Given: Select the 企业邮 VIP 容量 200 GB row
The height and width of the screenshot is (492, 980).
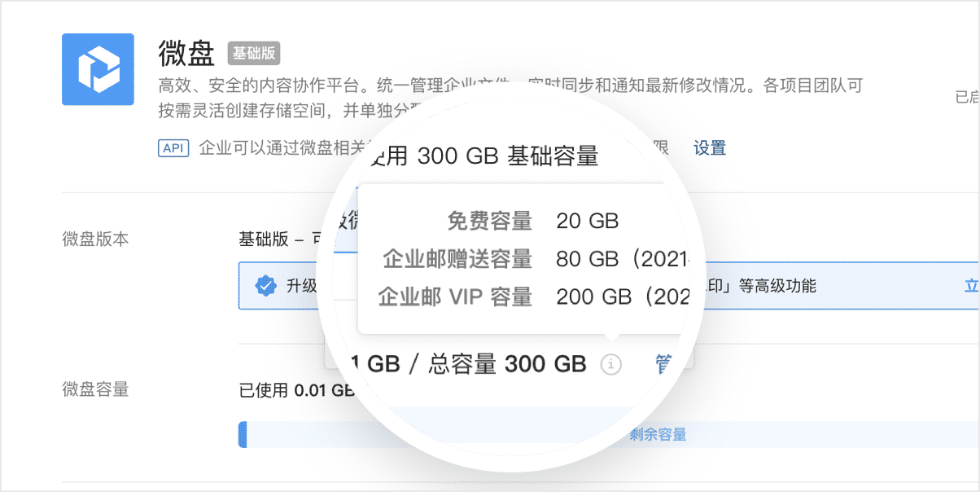Looking at the screenshot, I should point(529,297).
